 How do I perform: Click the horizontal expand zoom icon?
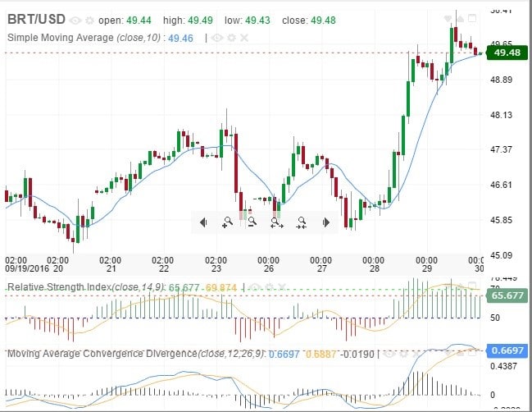coord(277,222)
